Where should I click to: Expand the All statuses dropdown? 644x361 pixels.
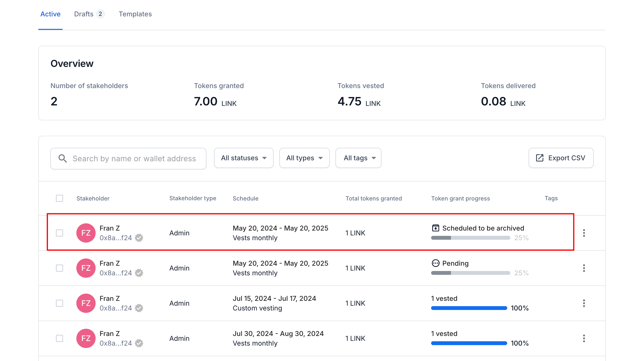(244, 158)
